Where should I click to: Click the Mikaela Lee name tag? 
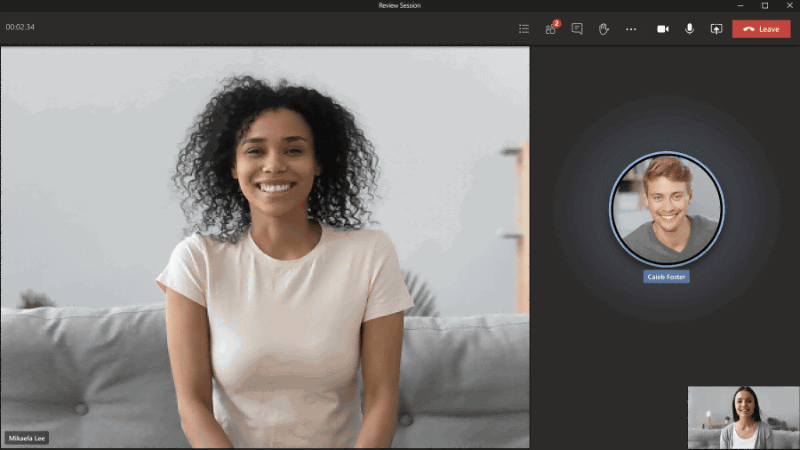tap(27, 438)
